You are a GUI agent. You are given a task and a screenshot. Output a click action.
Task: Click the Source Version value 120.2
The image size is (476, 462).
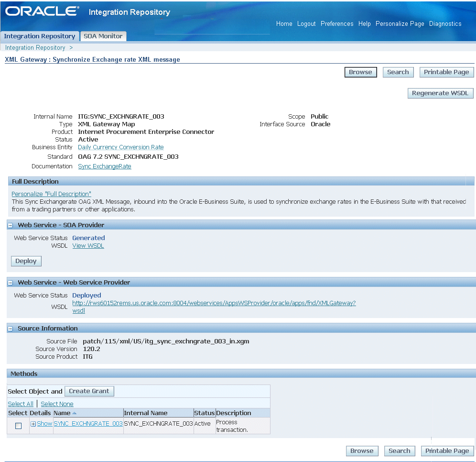pyautogui.click(x=92, y=349)
